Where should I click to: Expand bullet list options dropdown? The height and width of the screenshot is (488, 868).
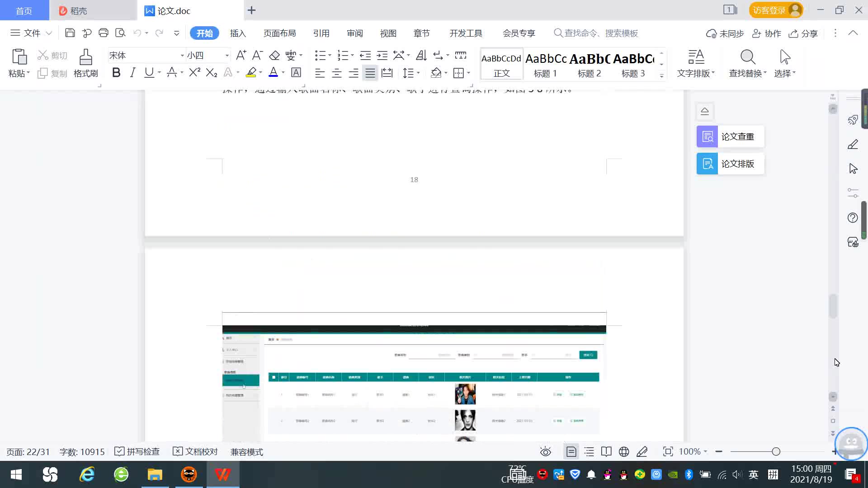pyautogui.click(x=330, y=56)
